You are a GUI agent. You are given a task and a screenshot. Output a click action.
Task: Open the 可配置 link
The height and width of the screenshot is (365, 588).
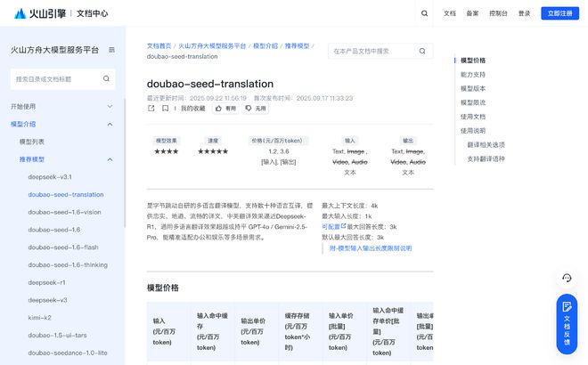(331, 227)
